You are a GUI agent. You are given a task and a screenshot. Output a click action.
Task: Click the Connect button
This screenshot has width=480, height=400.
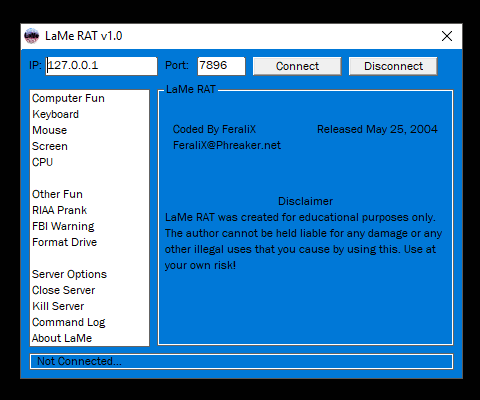click(297, 66)
